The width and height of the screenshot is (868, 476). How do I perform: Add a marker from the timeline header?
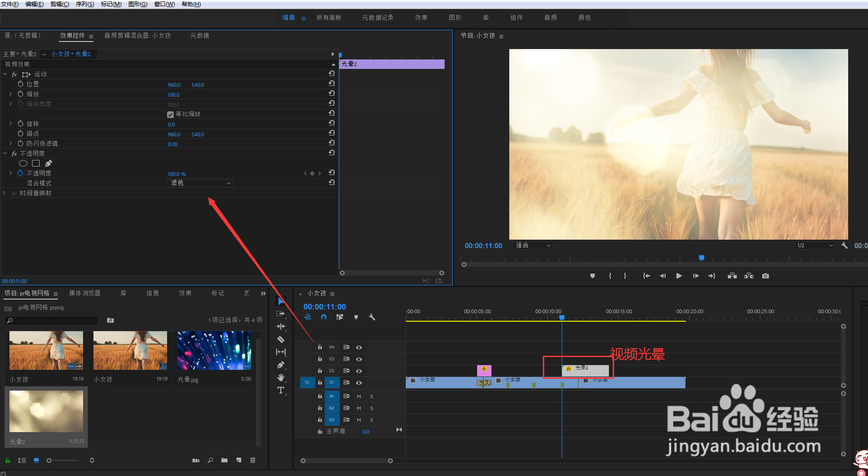click(x=356, y=317)
